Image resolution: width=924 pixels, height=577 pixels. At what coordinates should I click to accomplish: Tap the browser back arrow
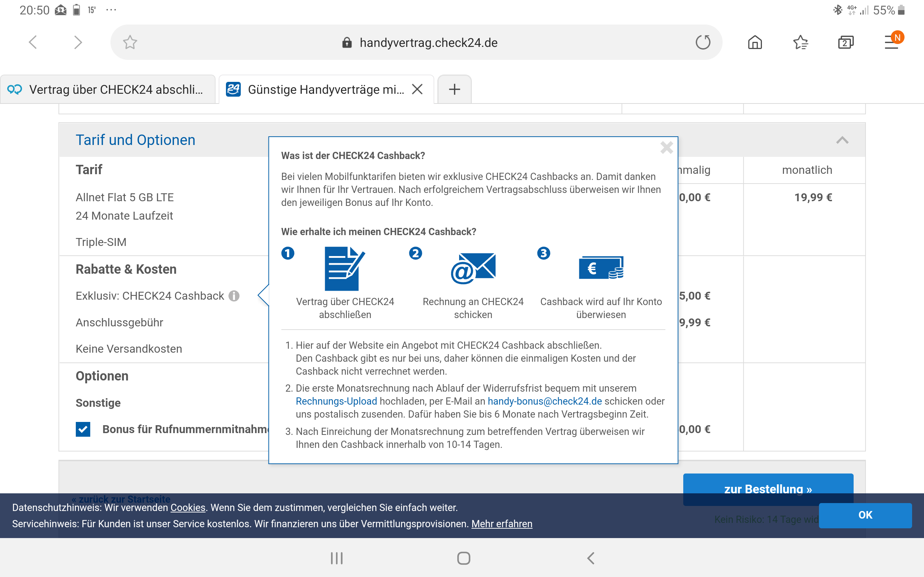point(33,42)
